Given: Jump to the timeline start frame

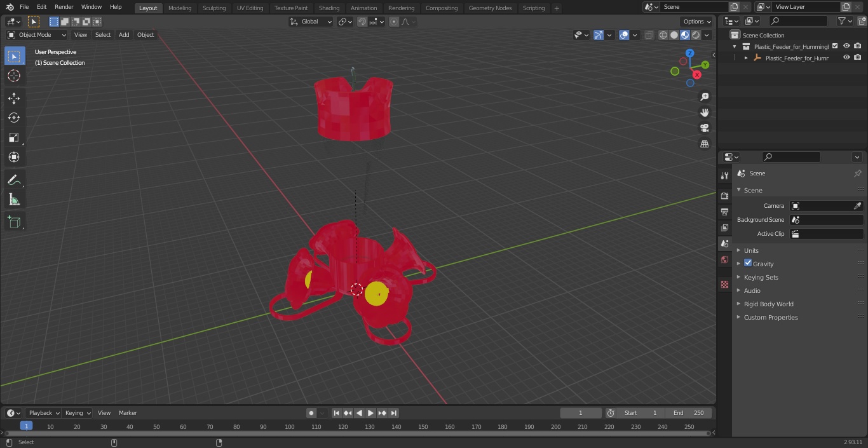Looking at the screenshot, I should 337,413.
